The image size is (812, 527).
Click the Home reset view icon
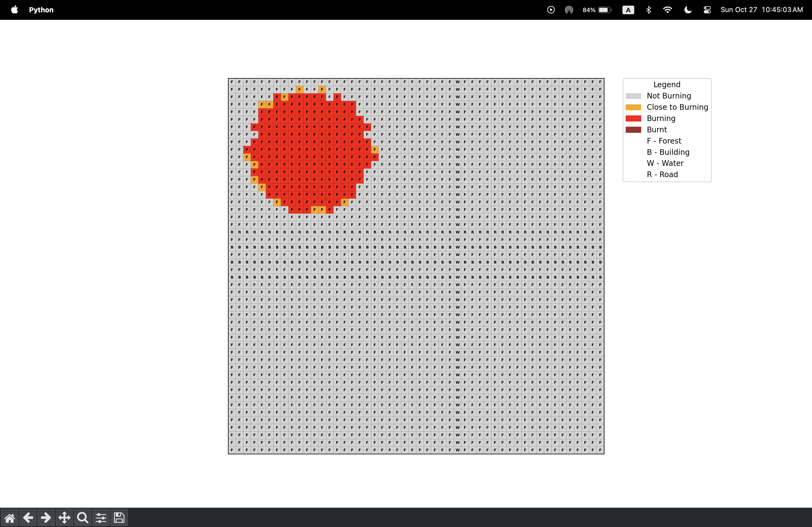click(10, 518)
